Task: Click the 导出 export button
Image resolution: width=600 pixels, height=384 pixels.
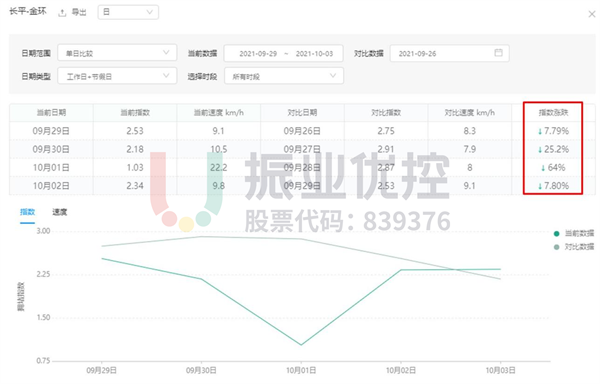Action: [x=79, y=13]
